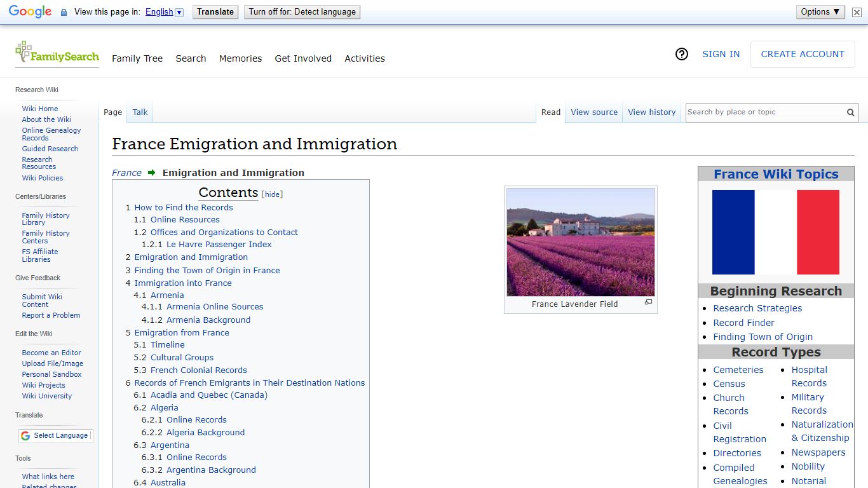Open Cemeteries record type
The width and height of the screenshot is (868, 488).
pyautogui.click(x=738, y=370)
